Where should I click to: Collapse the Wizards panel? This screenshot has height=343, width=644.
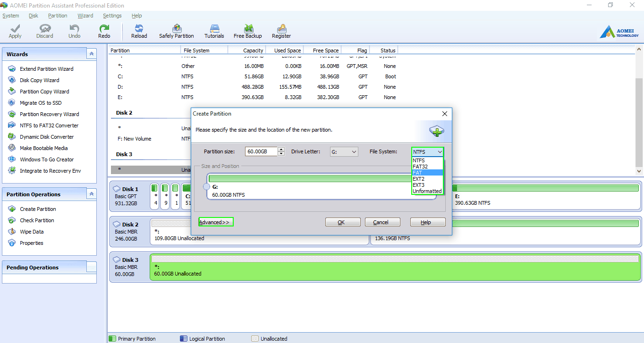[x=92, y=54]
